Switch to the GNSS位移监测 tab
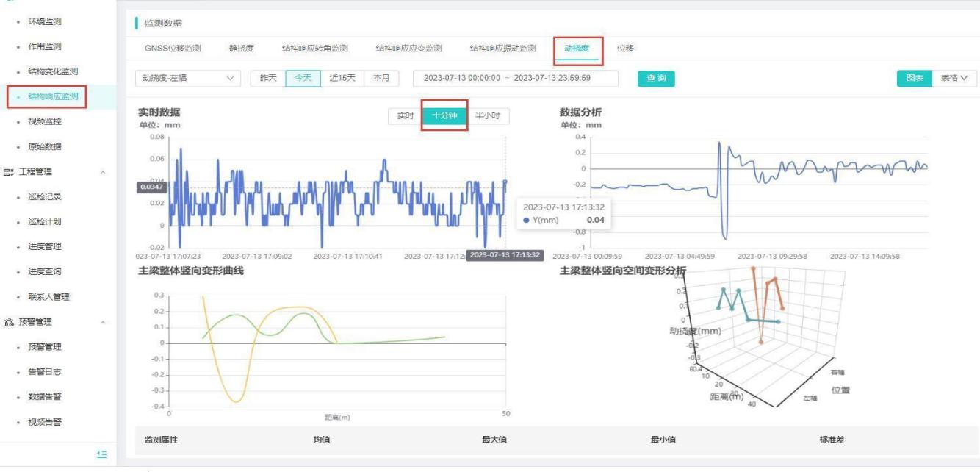Image resolution: width=980 pixels, height=472 pixels. (x=173, y=49)
